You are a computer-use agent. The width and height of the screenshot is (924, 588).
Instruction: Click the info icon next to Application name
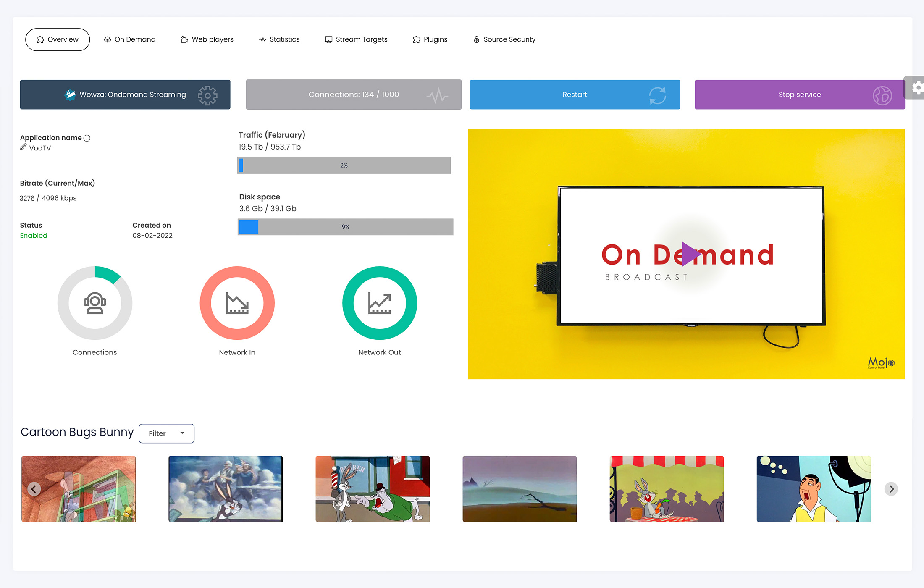coord(87,138)
